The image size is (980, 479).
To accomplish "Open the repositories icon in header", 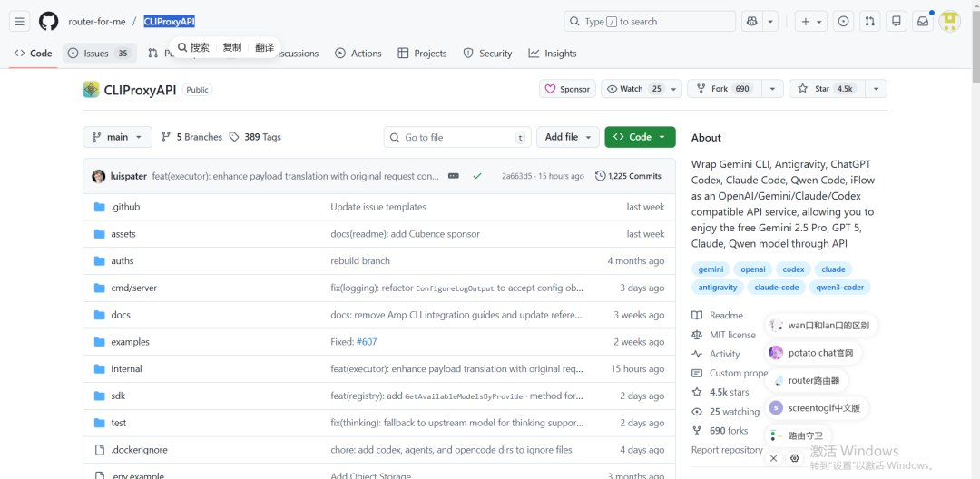I will [897, 21].
